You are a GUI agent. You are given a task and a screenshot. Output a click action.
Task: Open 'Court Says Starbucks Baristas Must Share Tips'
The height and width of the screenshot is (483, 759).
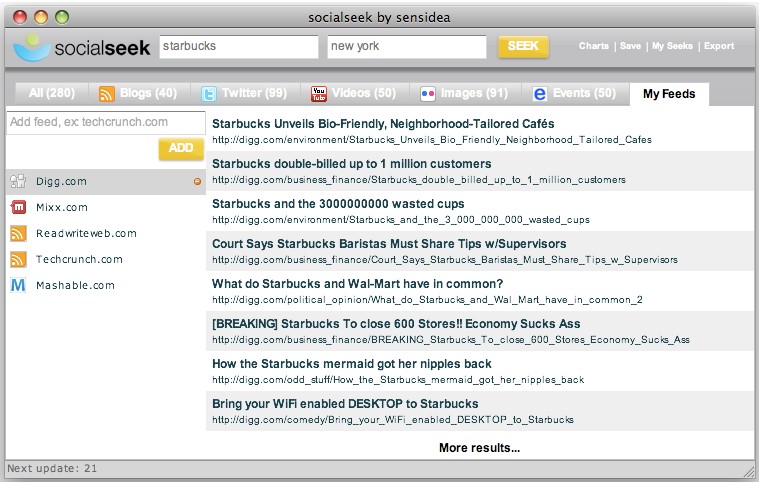(x=389, y=244)
